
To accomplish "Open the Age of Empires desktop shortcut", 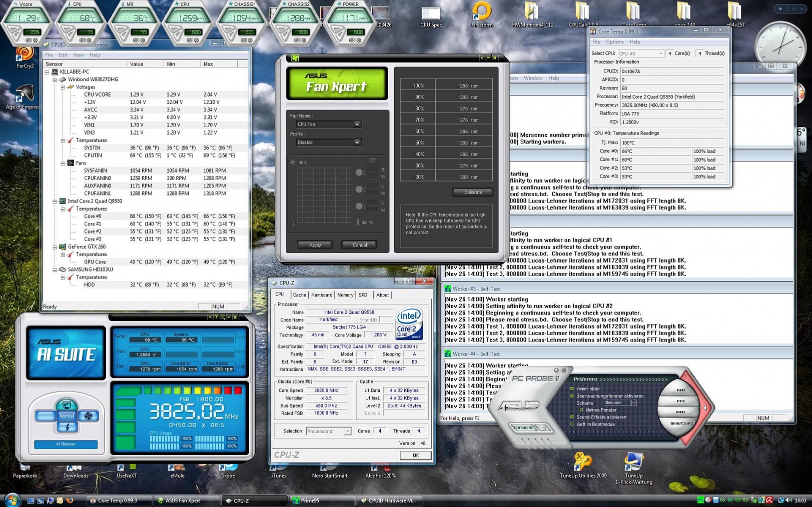I will 24,97.
